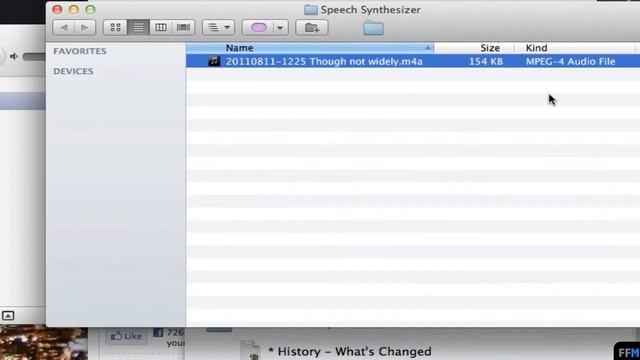Viewport: 640px width, 360px height.
Task: Close the Speech Synthesizer Finder window
Action: point(57,9)
